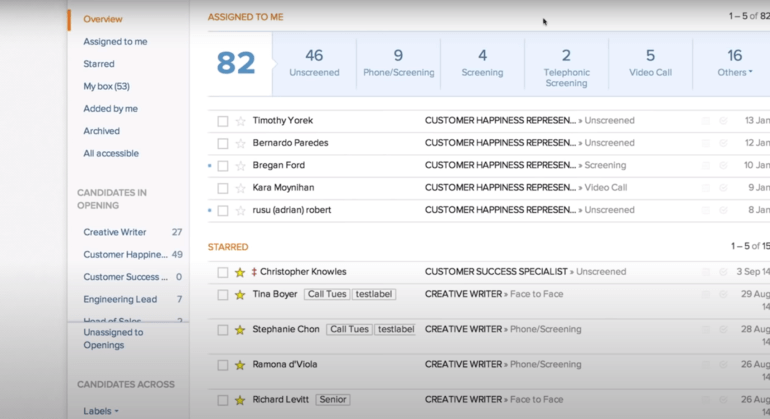The width and height of the screenshot is (770, 419).
Task: Star candidate Kara Moynihan
Action: [x=241, y=188]
